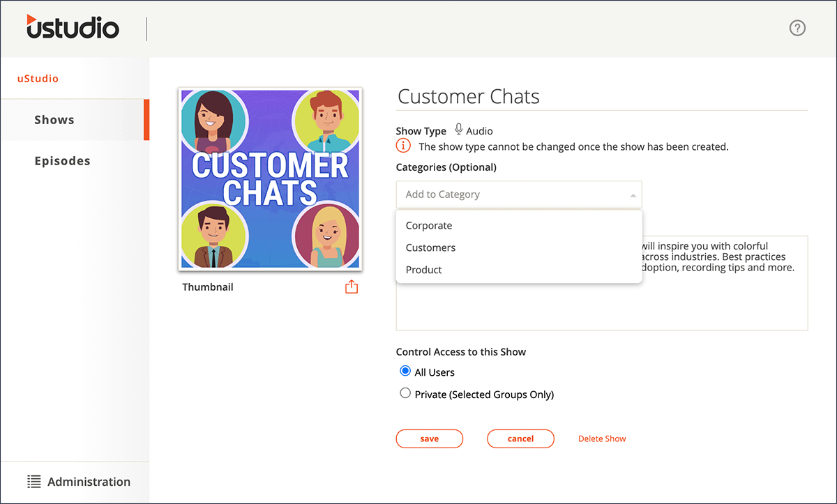This screenshot has width=837, height=504.
Task: Open the Shows sidebar tab
Action: [x=54, y=120]
